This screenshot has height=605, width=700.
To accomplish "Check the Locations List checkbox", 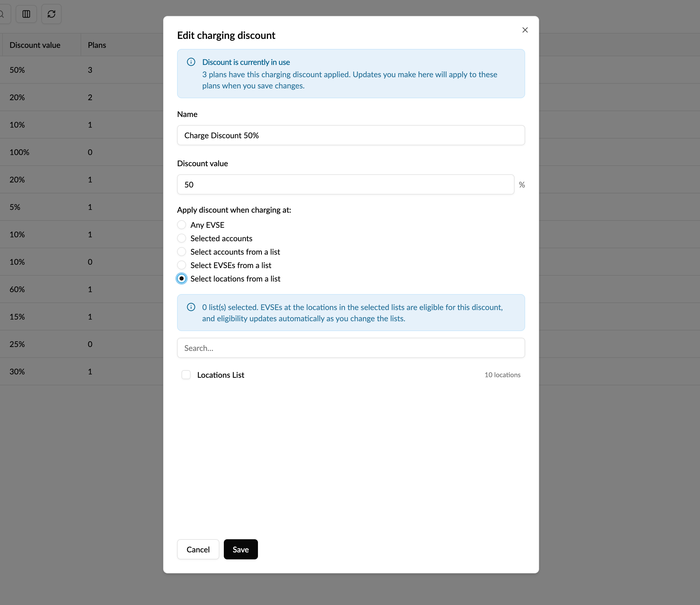I will 186,375.
